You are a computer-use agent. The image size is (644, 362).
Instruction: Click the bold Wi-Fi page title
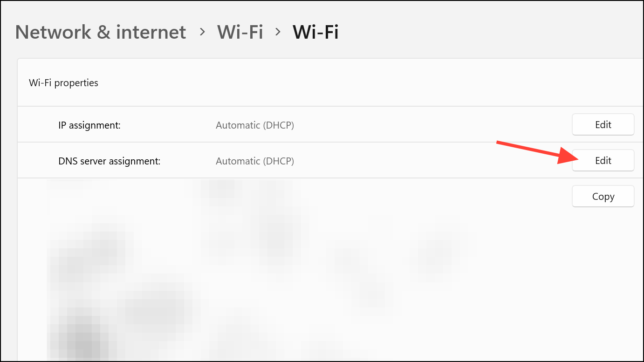(x=315, y=32)
